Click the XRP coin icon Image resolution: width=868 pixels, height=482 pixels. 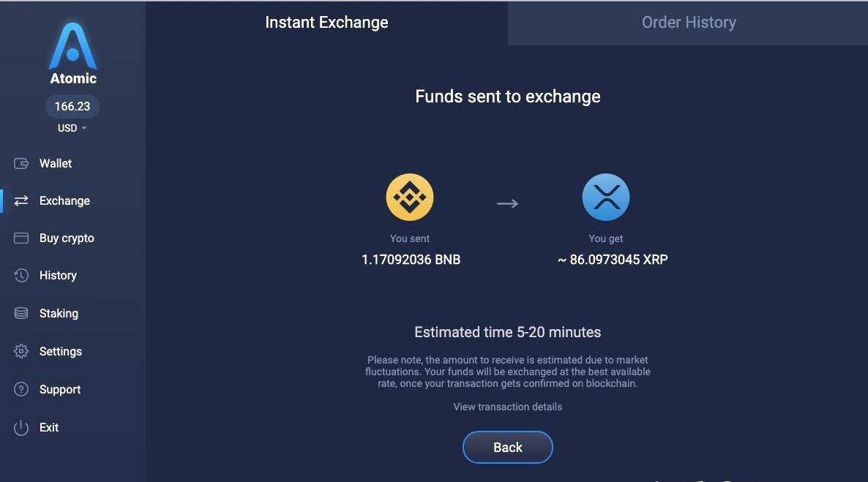pos(605,197)
